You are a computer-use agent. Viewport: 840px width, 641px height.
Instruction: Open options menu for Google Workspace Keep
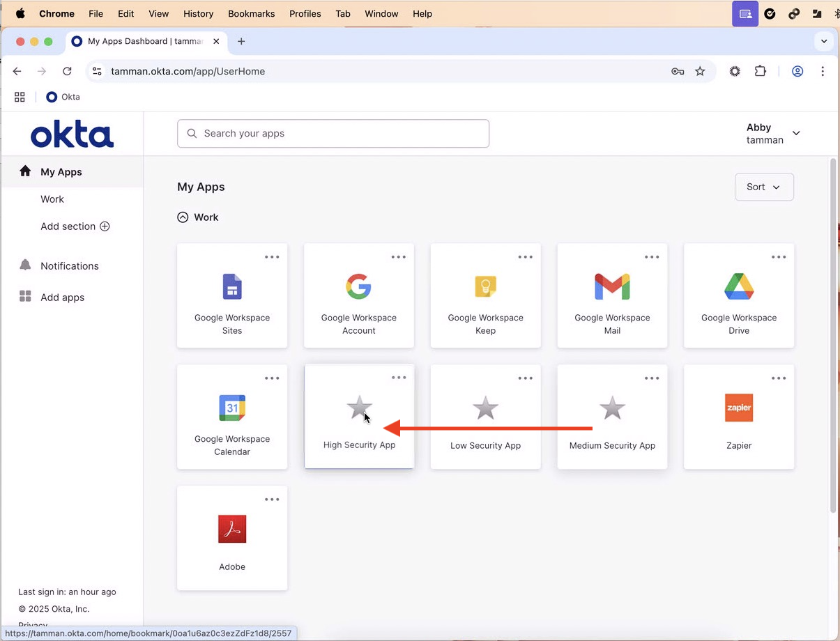(525, 257)
